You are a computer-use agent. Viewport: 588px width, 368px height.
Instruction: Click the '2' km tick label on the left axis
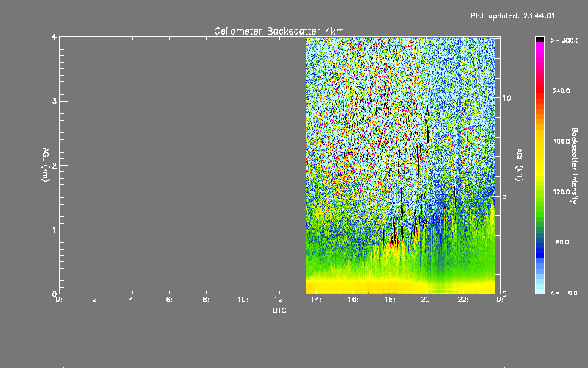click(x=54, y=166)
